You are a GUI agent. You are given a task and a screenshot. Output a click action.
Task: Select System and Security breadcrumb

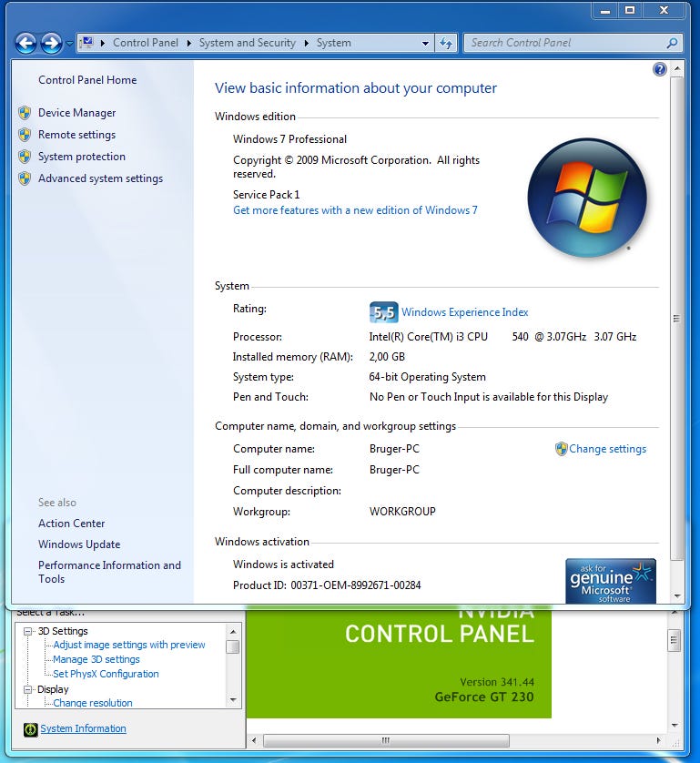tap(247, 43)
